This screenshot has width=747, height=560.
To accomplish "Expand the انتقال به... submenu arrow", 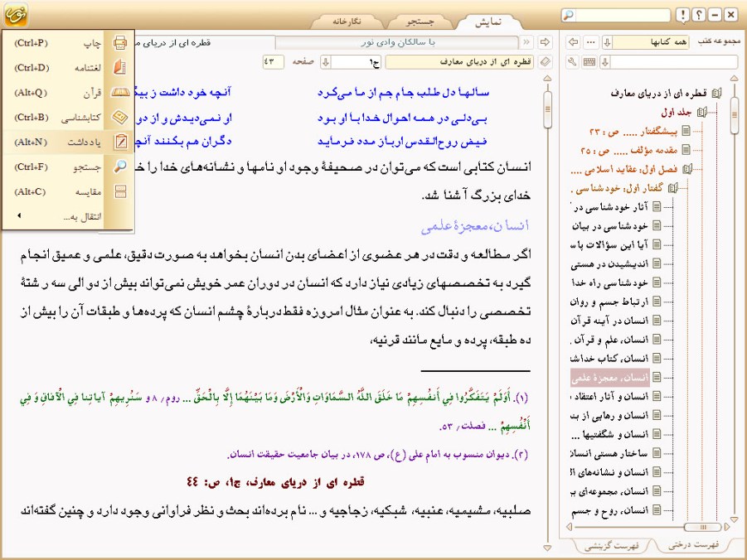I will pos(19,216).
